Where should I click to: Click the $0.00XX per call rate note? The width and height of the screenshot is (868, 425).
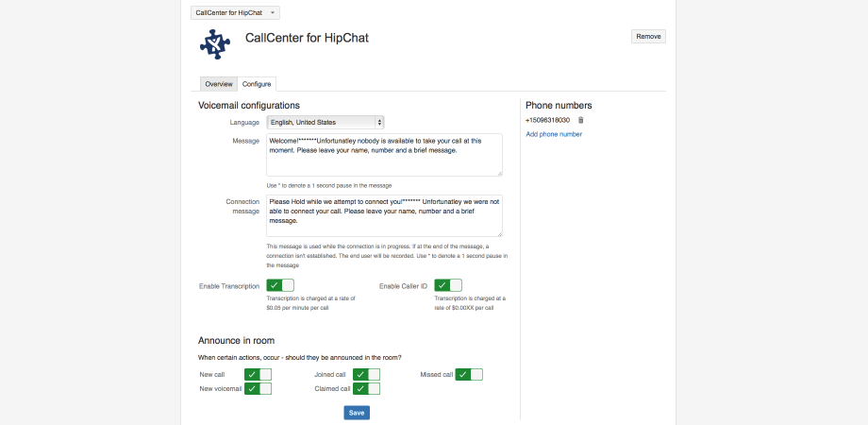click(470, 302)
